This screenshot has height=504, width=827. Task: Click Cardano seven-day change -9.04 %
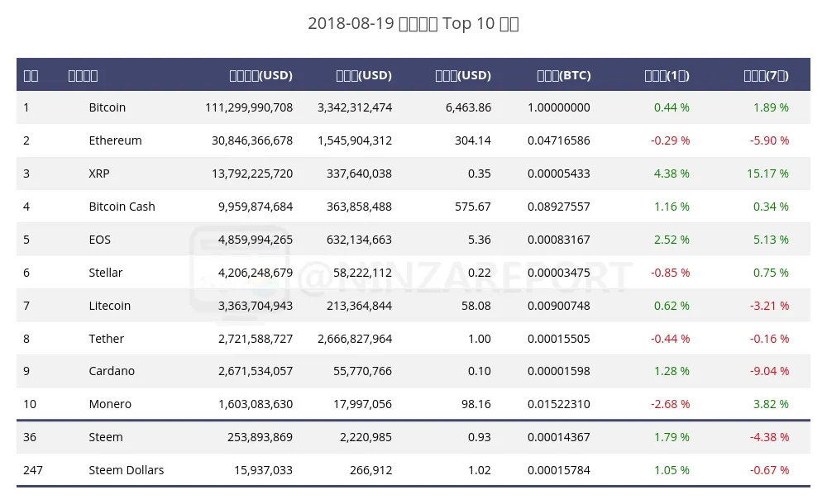[x=769, y=371]
